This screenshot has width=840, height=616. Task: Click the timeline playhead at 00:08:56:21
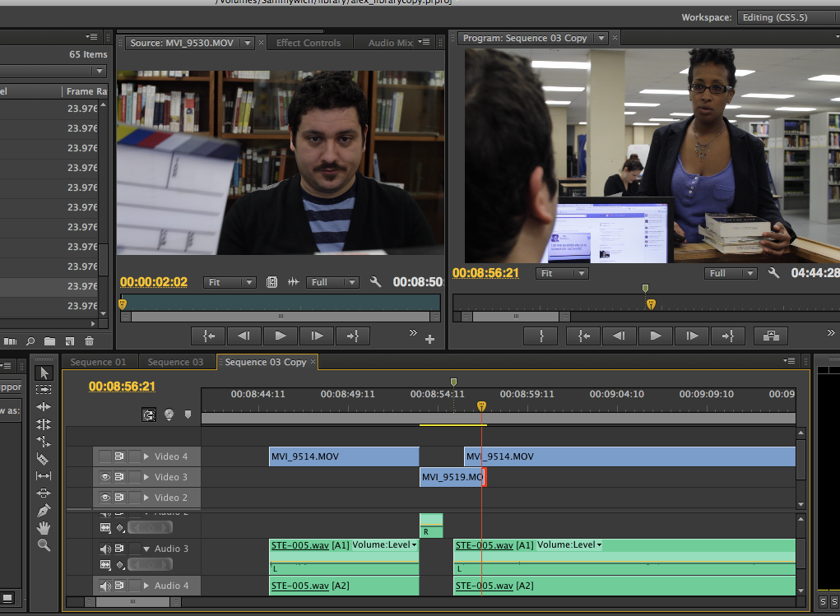(481, 406)
